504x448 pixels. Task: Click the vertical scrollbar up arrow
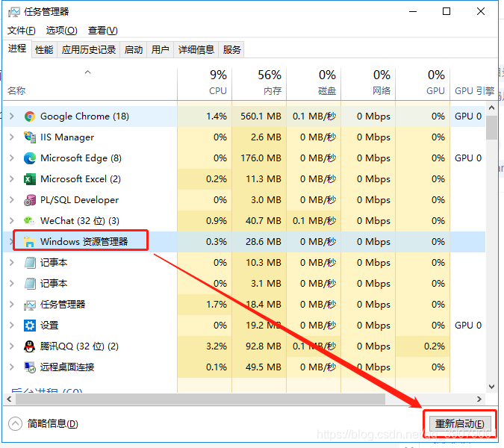tap(491, 108)
